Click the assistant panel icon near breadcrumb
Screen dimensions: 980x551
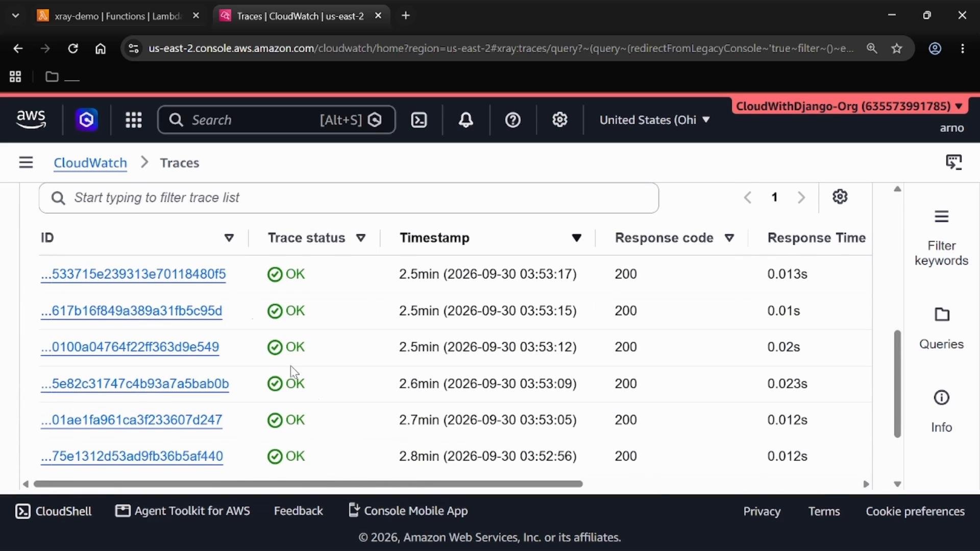click(x=953, y=162)
